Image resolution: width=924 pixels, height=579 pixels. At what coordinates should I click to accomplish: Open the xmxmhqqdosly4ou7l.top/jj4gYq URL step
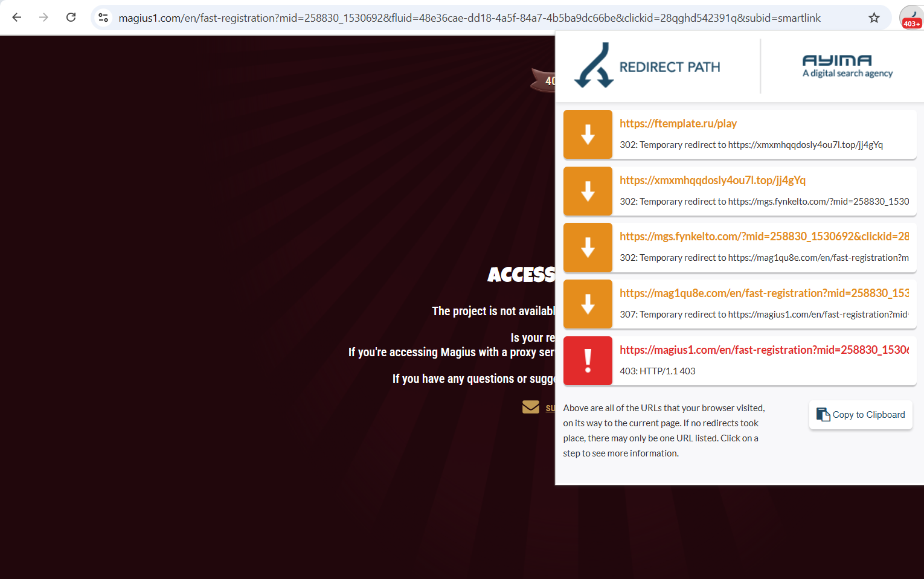[713, 180]
